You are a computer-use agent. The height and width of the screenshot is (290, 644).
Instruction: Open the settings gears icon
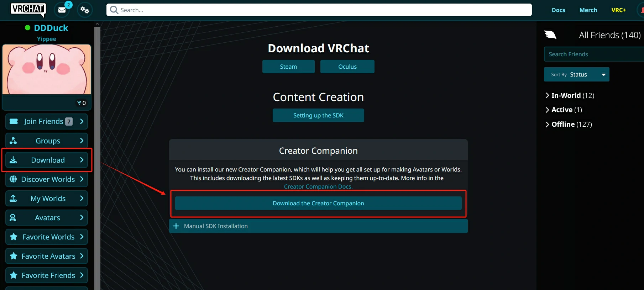pos(85,10)
